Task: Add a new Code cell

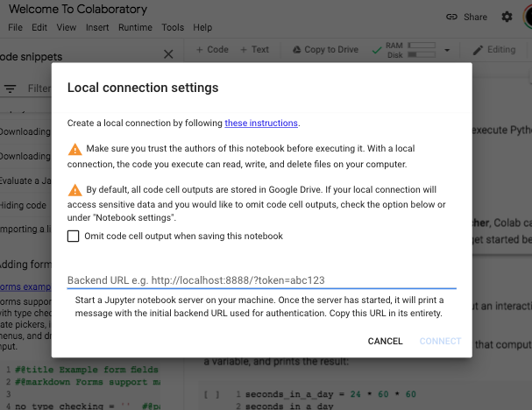Action: click(212, 50)
